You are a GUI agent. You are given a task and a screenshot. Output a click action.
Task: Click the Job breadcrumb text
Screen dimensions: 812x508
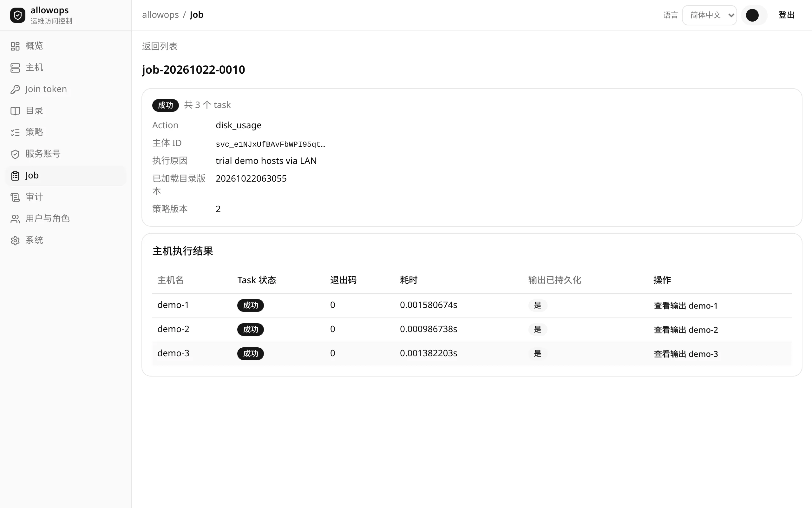pos(197,15)
